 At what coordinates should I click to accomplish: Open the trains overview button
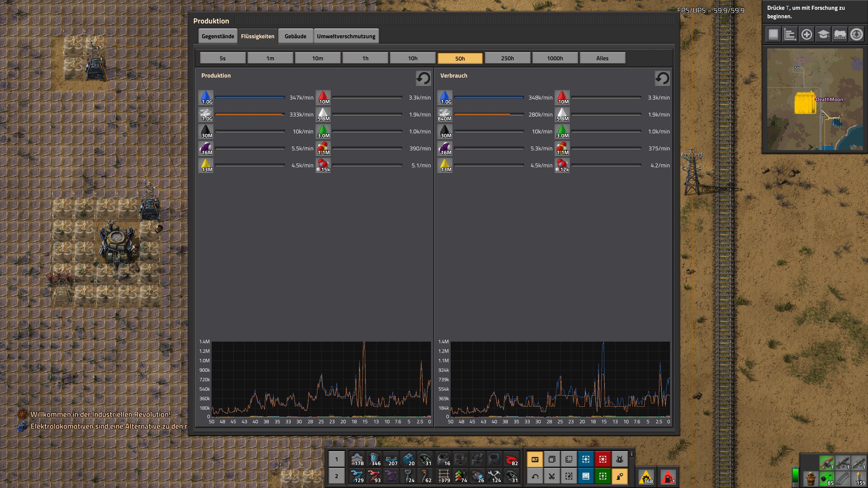pyautogui.click(x=840, y=34)
